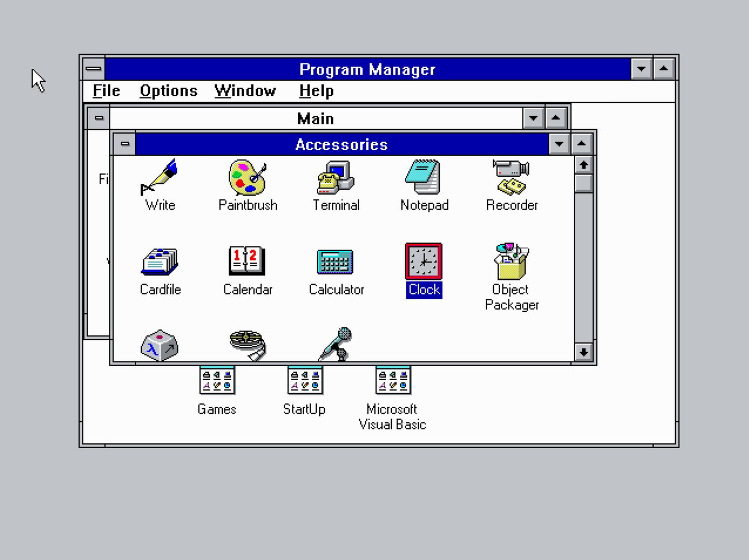Open the StartUp program group
Viewport: 749px width, 560px height.
coord(305,381)
